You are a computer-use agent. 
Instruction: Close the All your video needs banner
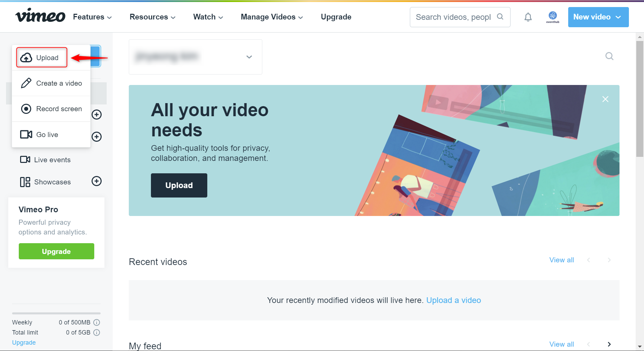(x=605, y=99)
